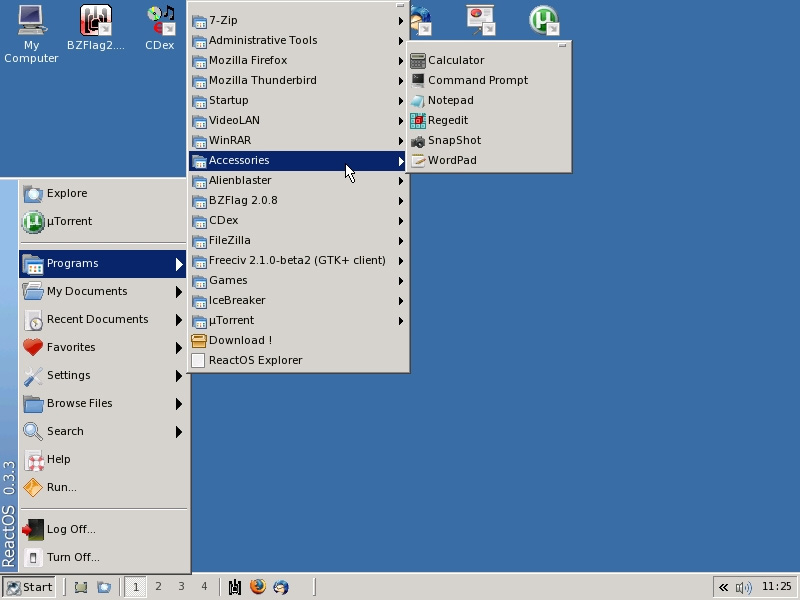Open Favorites heart entry in Start menu
This screenshot has height=600, width=800.
(x=103, y=347)
